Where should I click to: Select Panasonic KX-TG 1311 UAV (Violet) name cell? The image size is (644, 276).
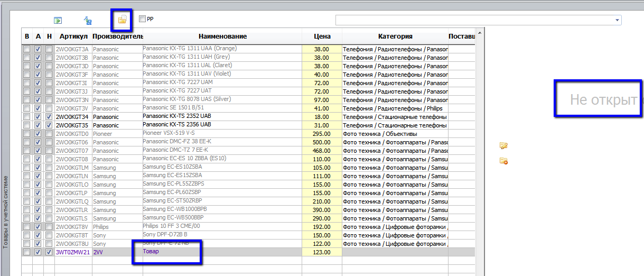click(222, 74)
